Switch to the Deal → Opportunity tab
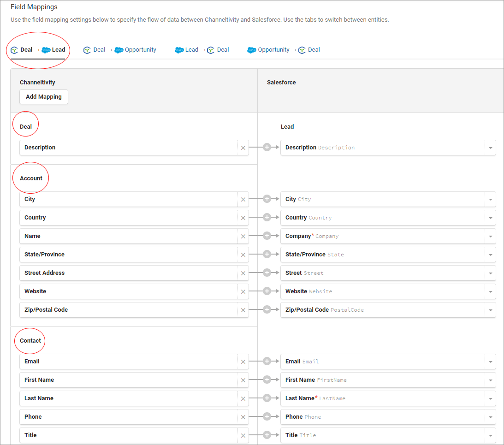 (120, 50)
